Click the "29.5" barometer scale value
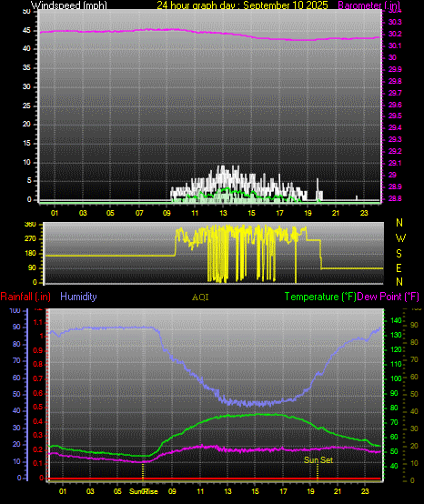 tap(395, 116)
